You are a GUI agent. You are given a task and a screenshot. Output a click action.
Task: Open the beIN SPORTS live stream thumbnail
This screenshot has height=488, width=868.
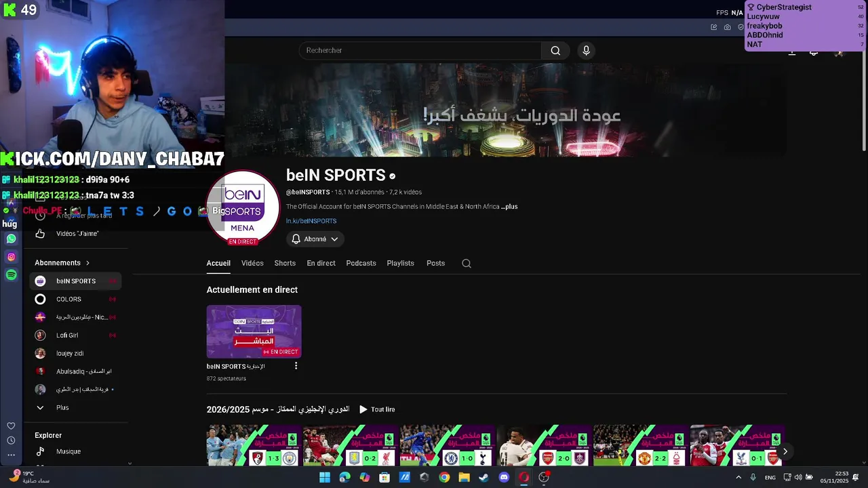pyautogui.click(x=254, y=331)
